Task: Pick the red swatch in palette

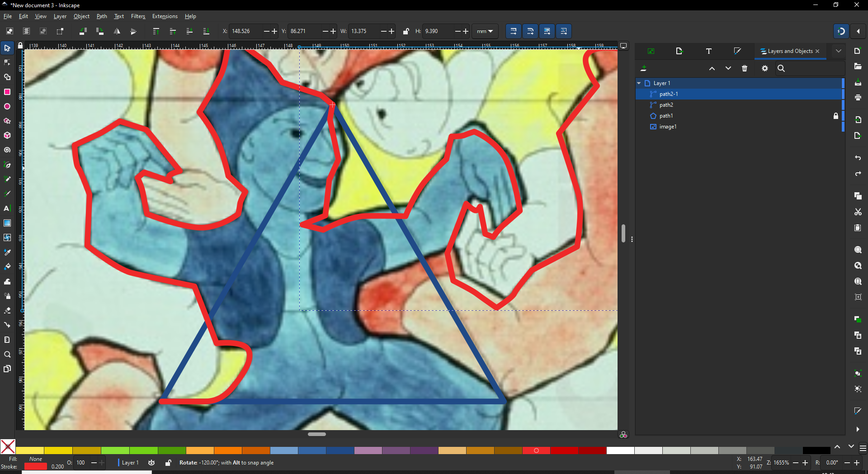Action: pos(536,450)
